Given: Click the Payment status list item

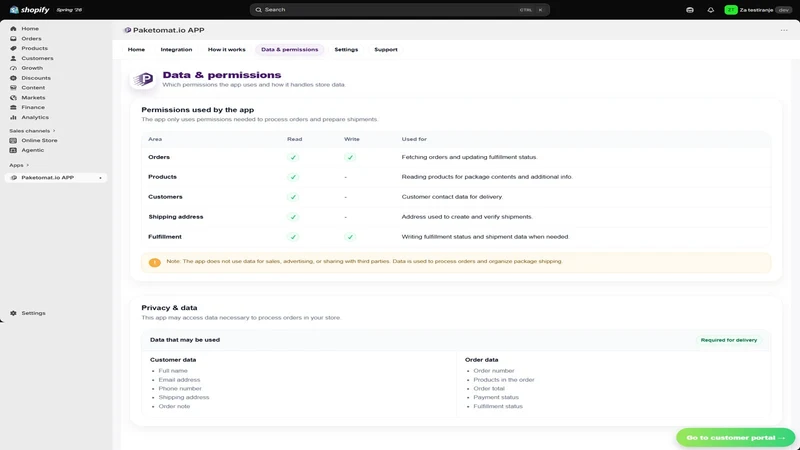Looking at the screenshot, I should click(496, 397).
